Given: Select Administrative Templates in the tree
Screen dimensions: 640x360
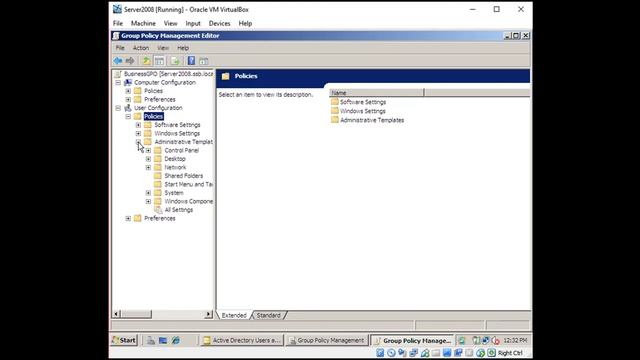Looking at the screenshot, I should coord(183,142).
